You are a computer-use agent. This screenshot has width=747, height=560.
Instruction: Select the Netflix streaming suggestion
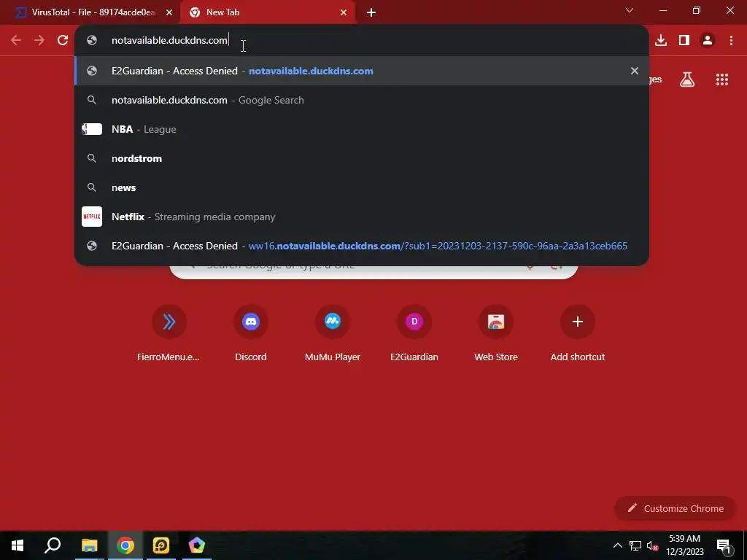362,217
